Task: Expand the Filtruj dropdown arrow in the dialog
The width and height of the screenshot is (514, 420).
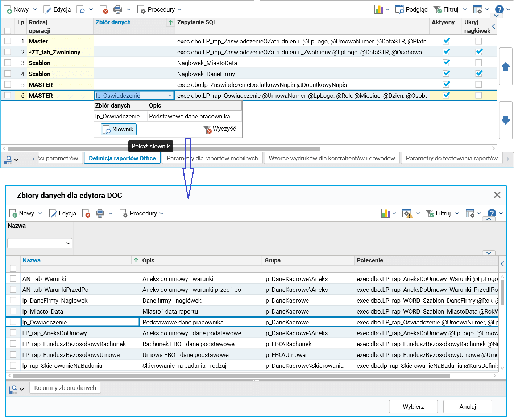Action: 457,213
